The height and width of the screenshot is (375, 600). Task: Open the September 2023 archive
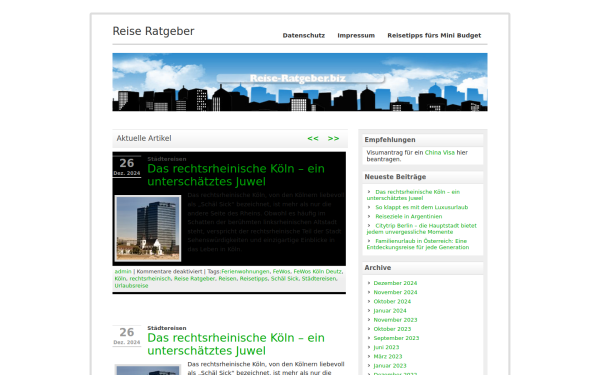point(396,338)
